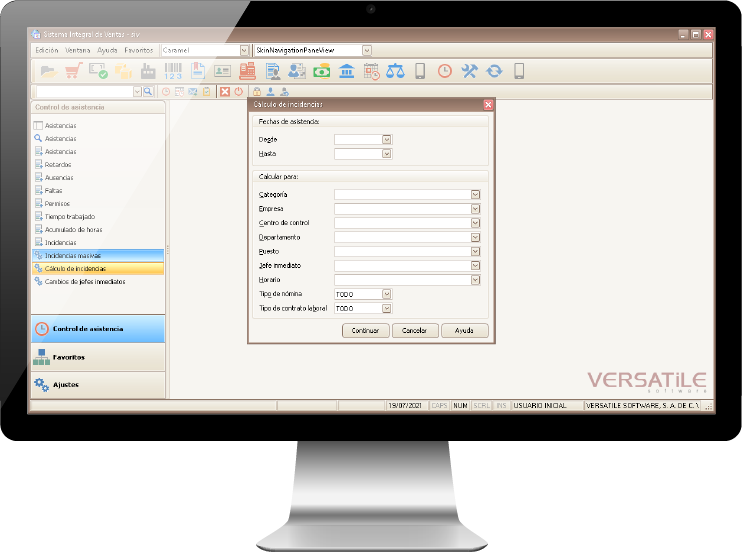The image size is (742, 552).
Task: Open the document with person icon
Action: pos(273,71)
